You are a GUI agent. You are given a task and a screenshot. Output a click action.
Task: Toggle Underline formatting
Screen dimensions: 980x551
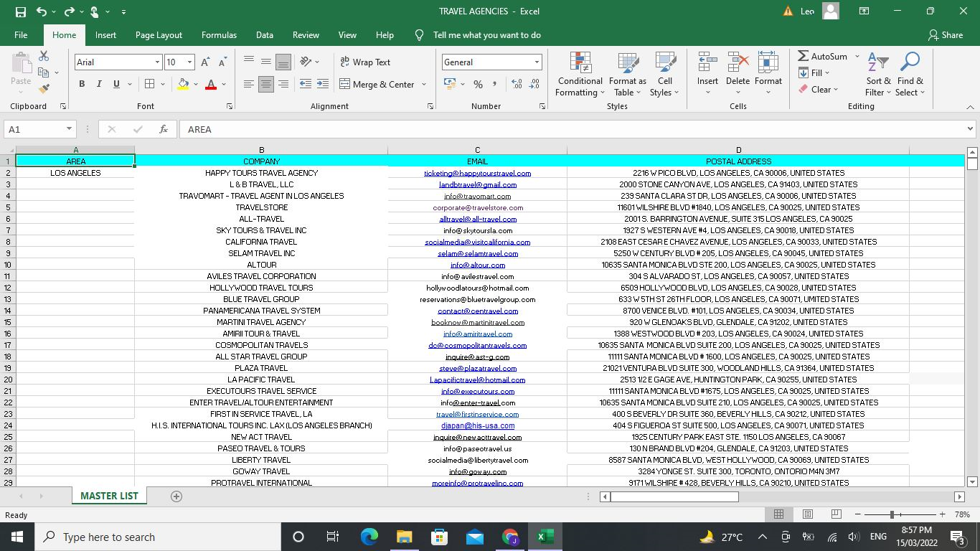coord(116,84)
